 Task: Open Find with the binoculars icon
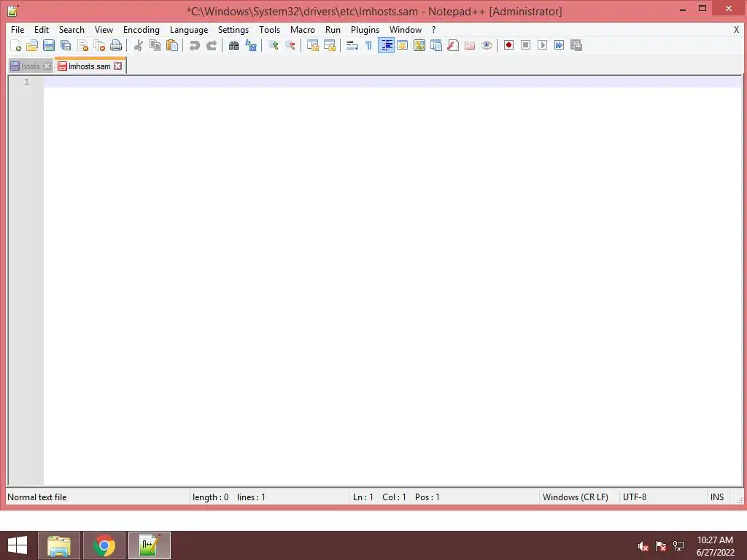tap(233, 45)
